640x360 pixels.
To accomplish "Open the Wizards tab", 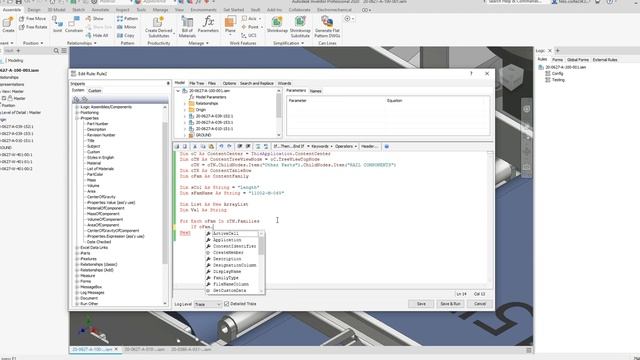I will pyautogui.click(x=284, y=83).
